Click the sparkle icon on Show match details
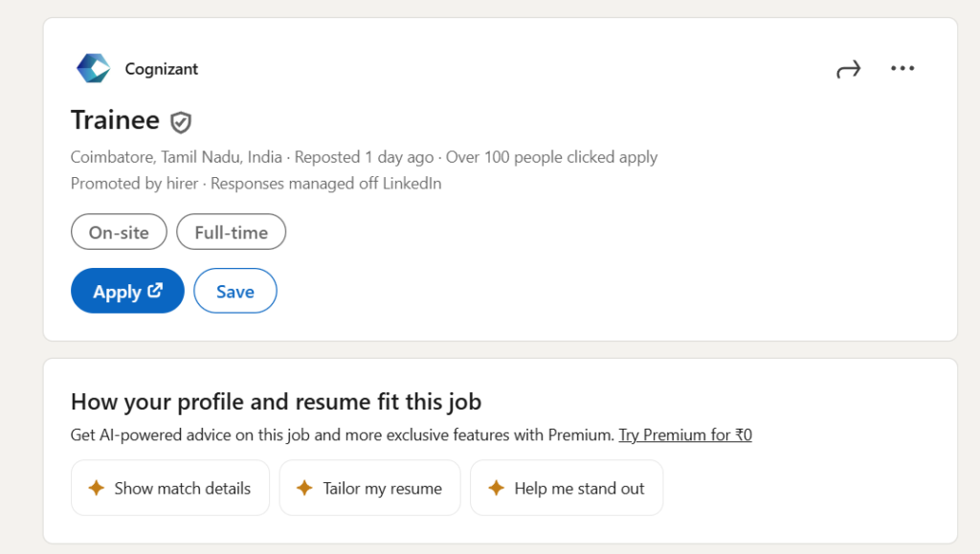Image resolution: width=980 pixels, height=554 pixels. (x=96, y=488)
